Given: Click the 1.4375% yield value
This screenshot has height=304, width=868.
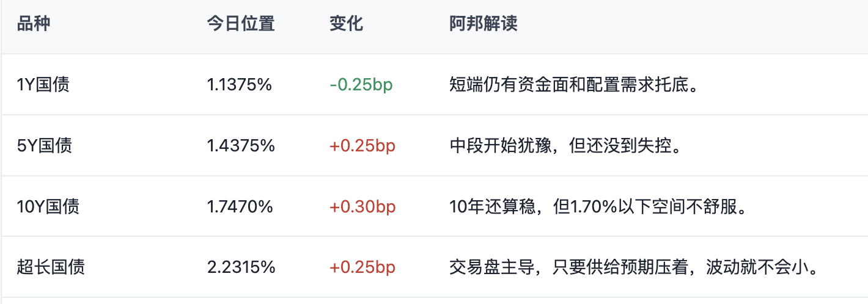Looking at the screenshot, I should [241, 145].
